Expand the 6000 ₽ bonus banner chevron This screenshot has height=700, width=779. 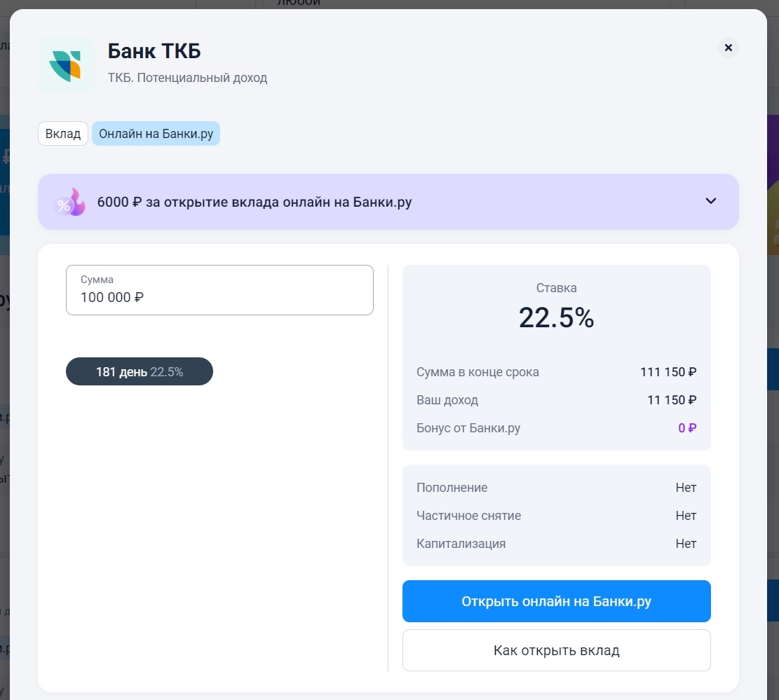(711, 201)
